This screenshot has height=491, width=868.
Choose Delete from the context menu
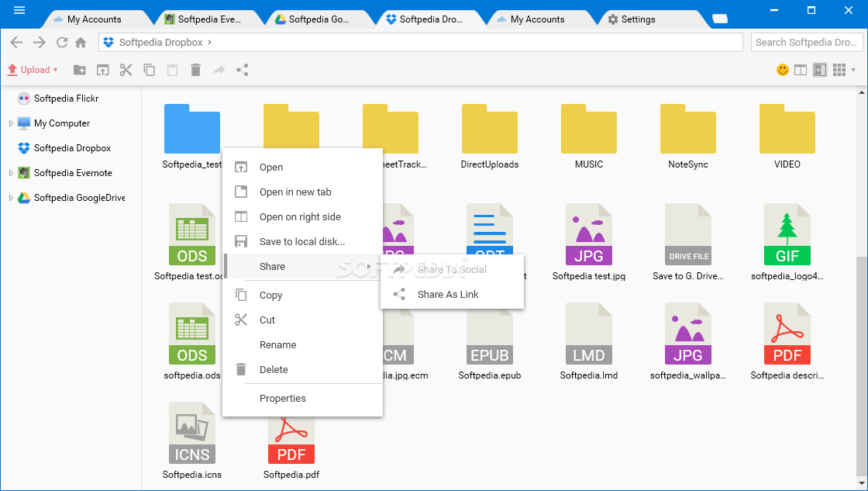(x=302, y=370)
